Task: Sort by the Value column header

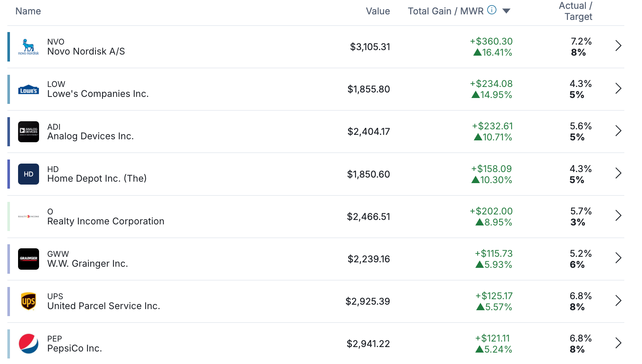Action: pyautogui.click(x=378, y=11)
